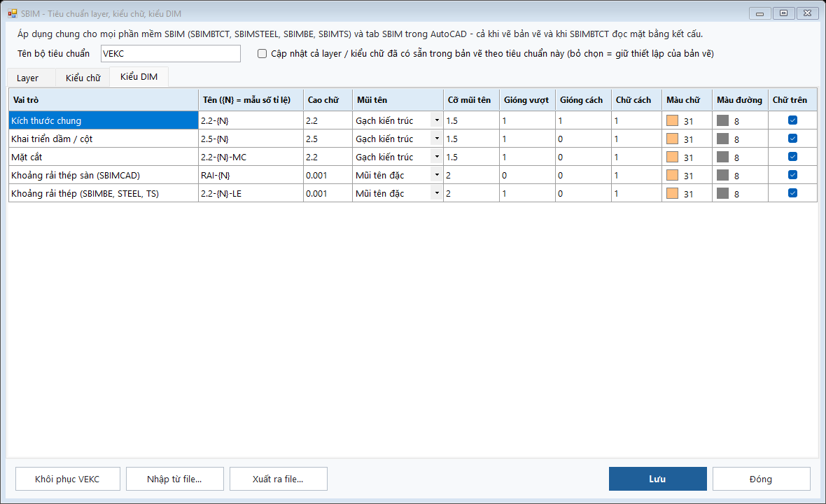Select the Mặt cắt role cell
The image size is (826, 504).
pyautogui.click(x=104, y=157)
